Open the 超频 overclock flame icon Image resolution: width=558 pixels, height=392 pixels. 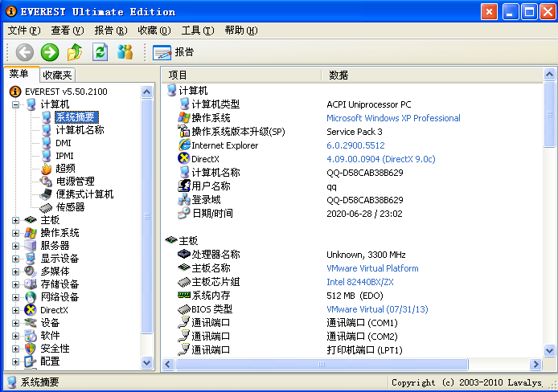(47, 169)
